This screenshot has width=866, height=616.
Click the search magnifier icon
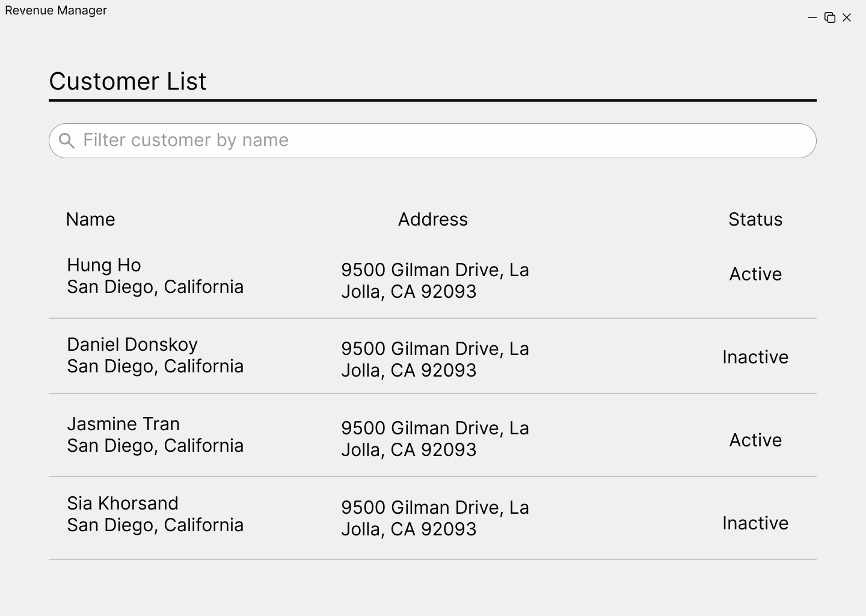67,141
